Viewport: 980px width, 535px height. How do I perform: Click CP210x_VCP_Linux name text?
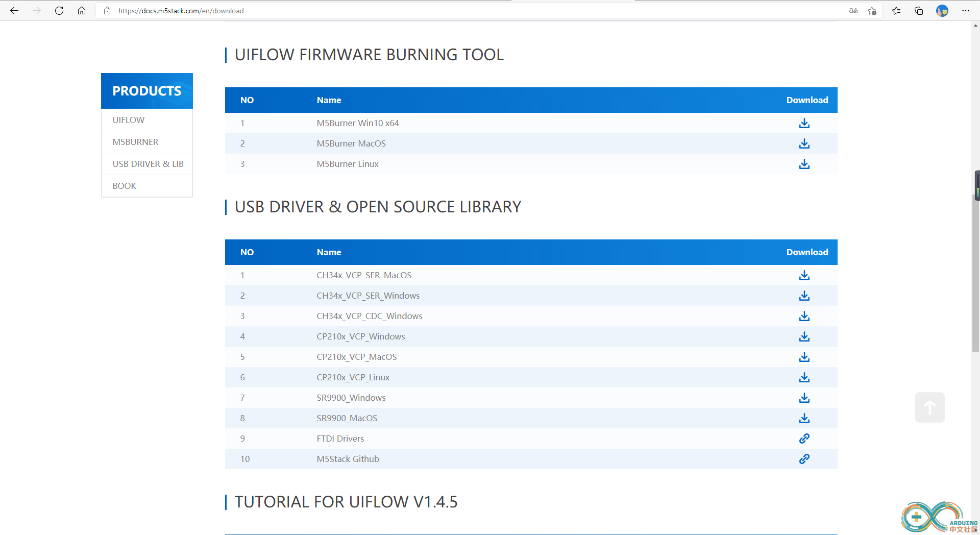point(353,377)
